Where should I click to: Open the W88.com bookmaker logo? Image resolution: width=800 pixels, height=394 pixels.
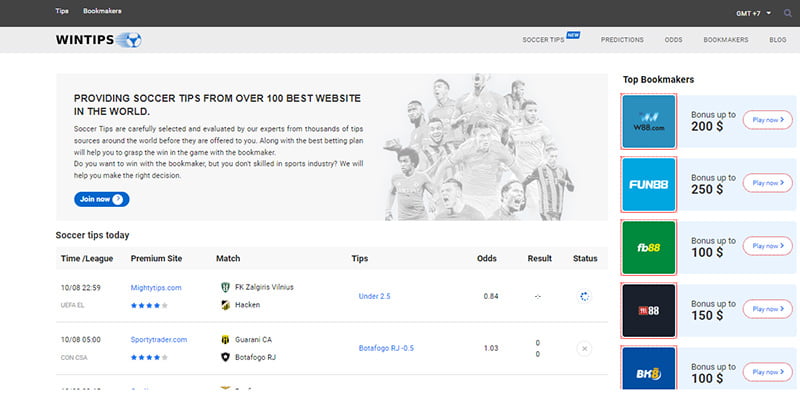(649, 121)
